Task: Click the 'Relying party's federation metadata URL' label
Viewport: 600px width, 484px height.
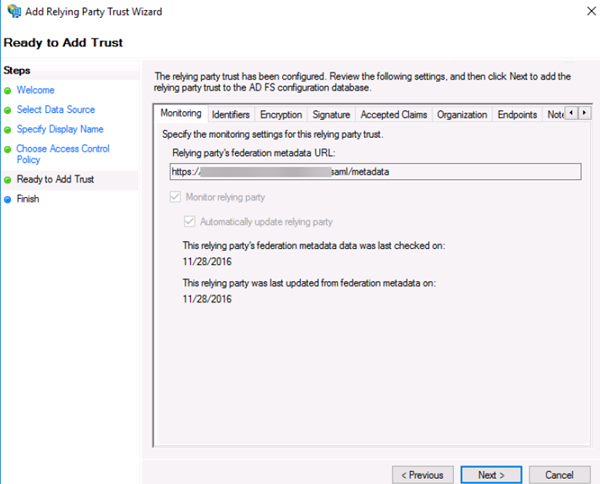Action: click(253, 153)
